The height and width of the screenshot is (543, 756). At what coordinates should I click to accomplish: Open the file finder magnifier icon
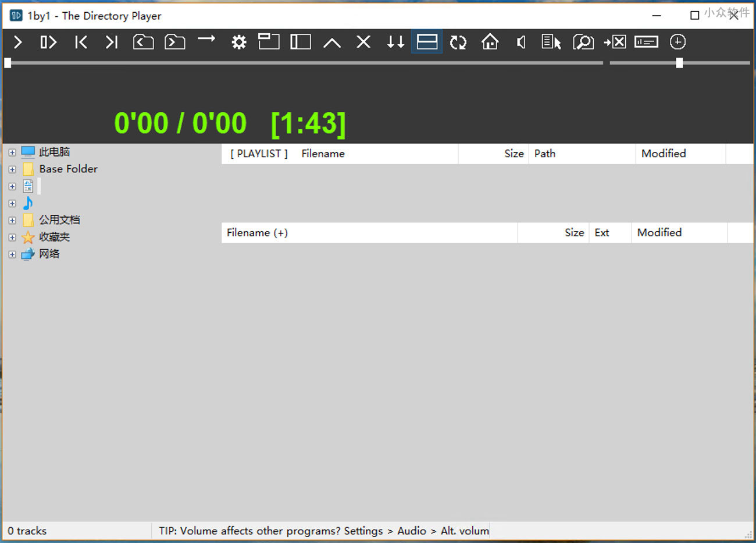pos(583,42)
